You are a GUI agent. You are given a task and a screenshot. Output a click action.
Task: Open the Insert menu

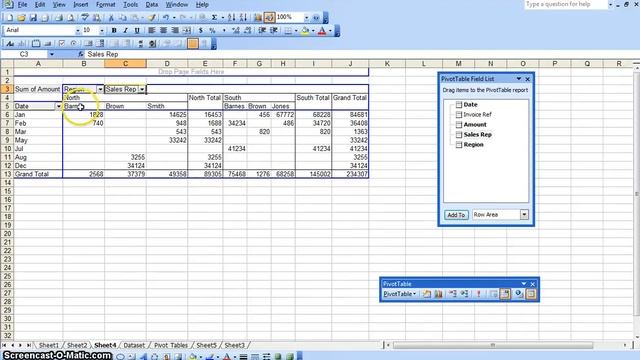tap(80, 4)
